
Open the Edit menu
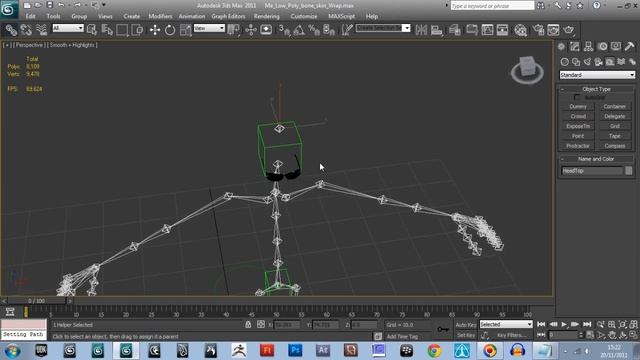[x=30, y=16]
